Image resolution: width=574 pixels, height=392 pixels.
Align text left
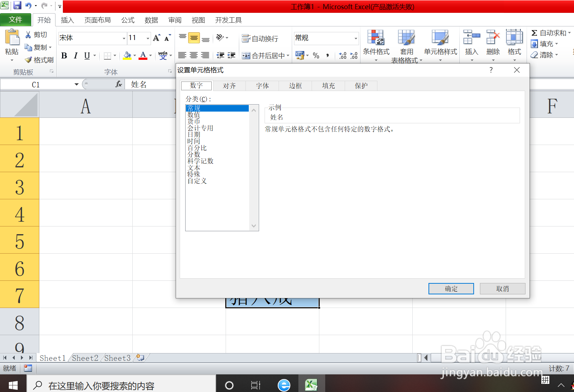[182, 55]
